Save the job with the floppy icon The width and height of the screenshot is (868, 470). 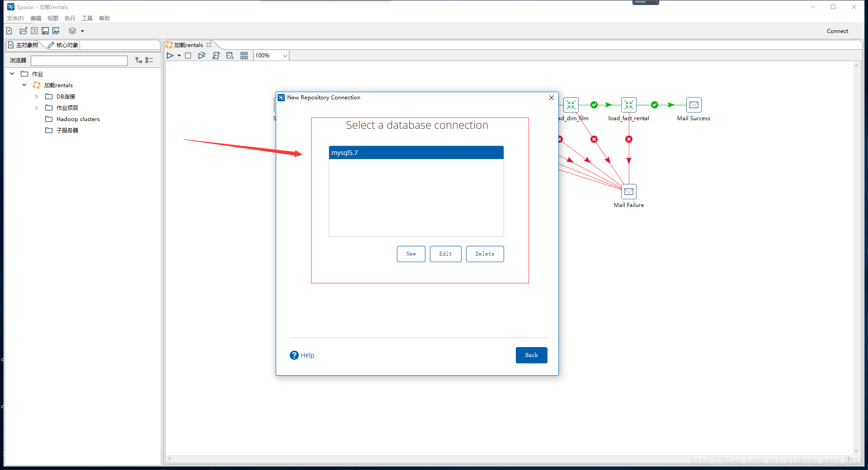[45, 31]
